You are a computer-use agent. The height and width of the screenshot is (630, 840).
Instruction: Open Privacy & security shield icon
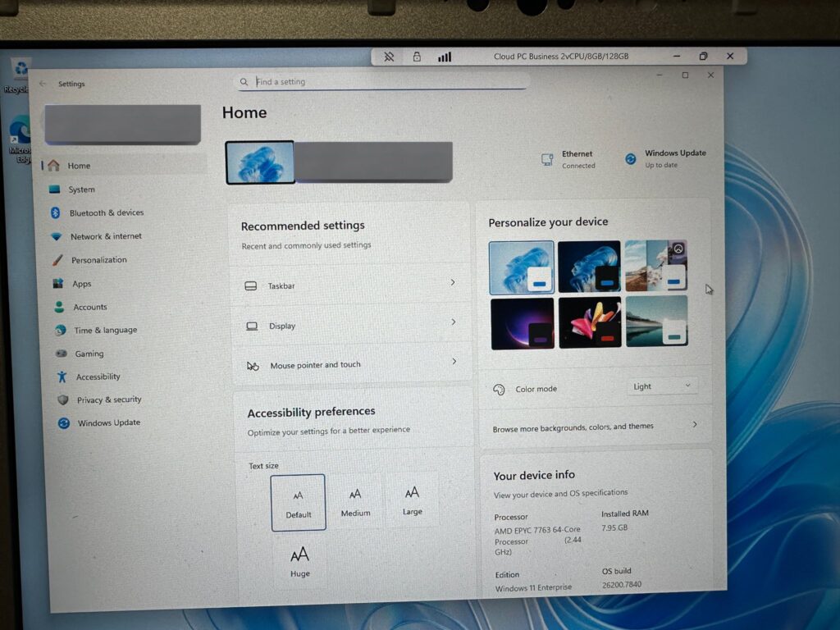[62, 399]
